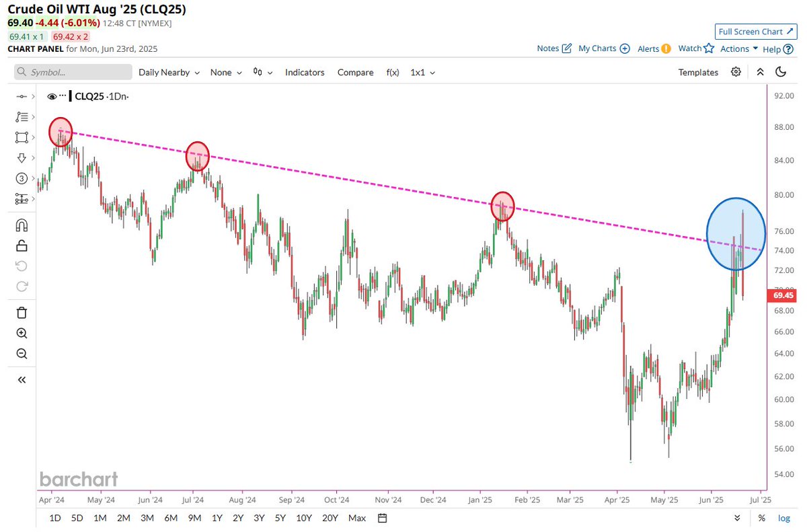The height and width of the screenshot is (532, 807).
Task: Open the Indicators menu
Action: point(305,72)
